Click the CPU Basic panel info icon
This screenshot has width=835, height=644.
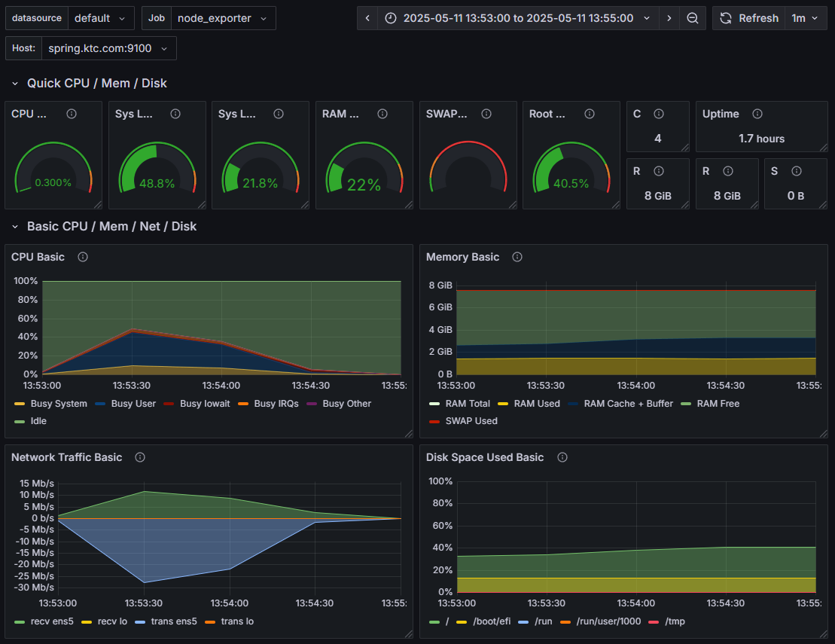pyautogui.click(x=82, y=257)
